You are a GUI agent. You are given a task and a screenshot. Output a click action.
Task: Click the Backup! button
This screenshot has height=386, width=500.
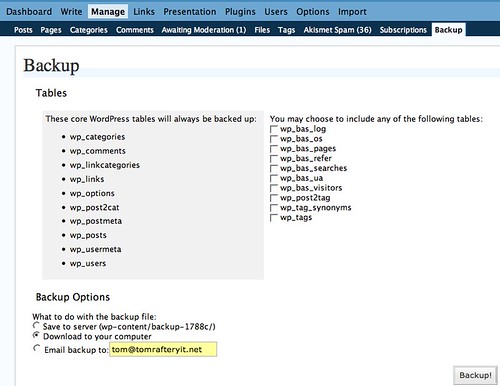475,375
